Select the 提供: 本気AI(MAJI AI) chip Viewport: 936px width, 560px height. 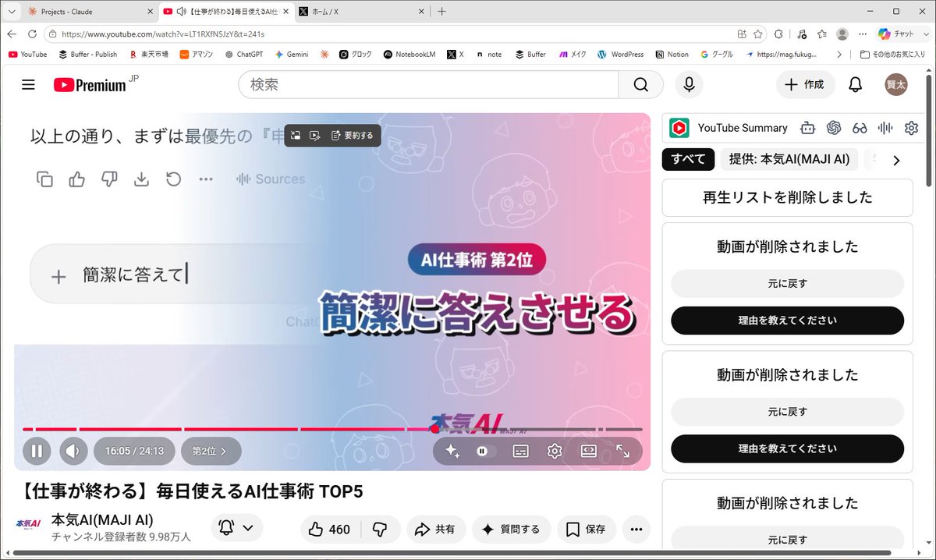789,159
